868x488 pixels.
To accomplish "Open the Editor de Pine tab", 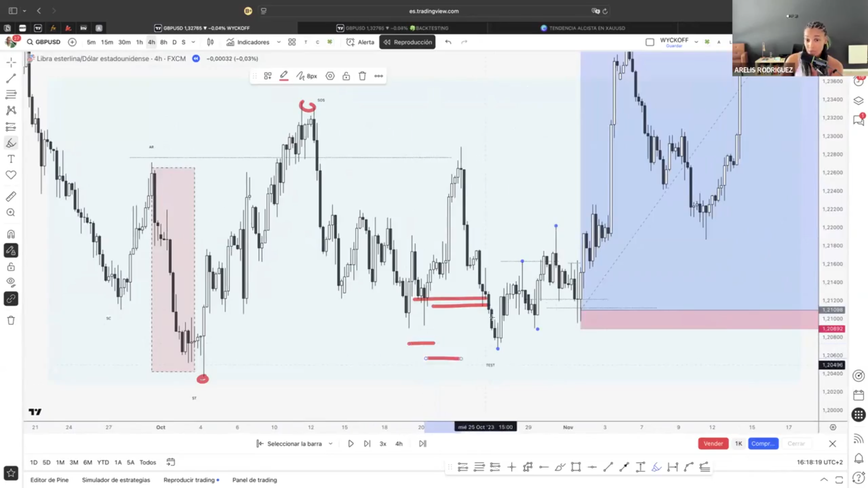I will pos(49,480).
